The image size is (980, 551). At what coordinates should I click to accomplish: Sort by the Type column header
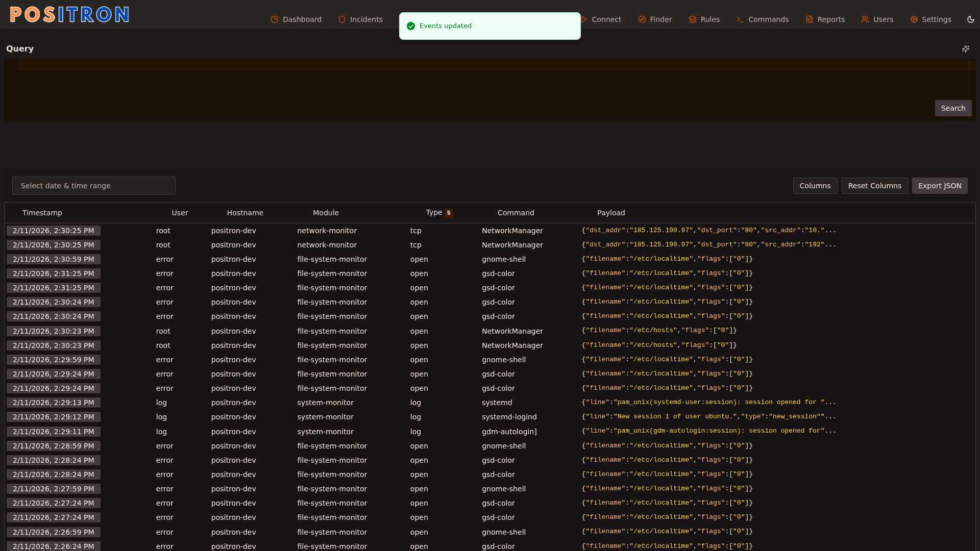point(434,213)
